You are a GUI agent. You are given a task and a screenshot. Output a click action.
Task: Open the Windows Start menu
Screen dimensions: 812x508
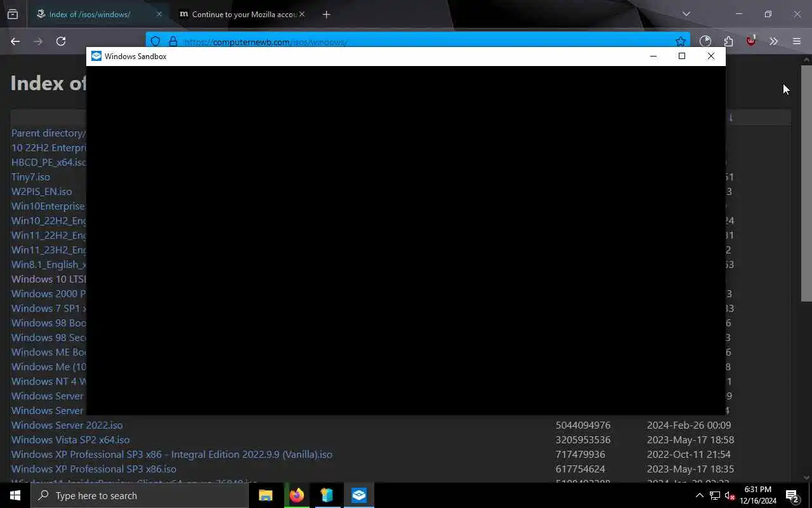(x=15, y=495)
